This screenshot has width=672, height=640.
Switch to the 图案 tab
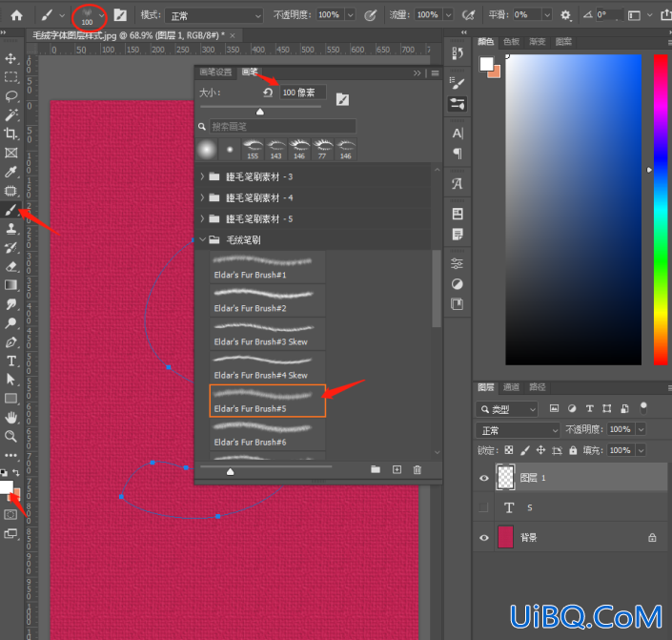click(563, 42)
